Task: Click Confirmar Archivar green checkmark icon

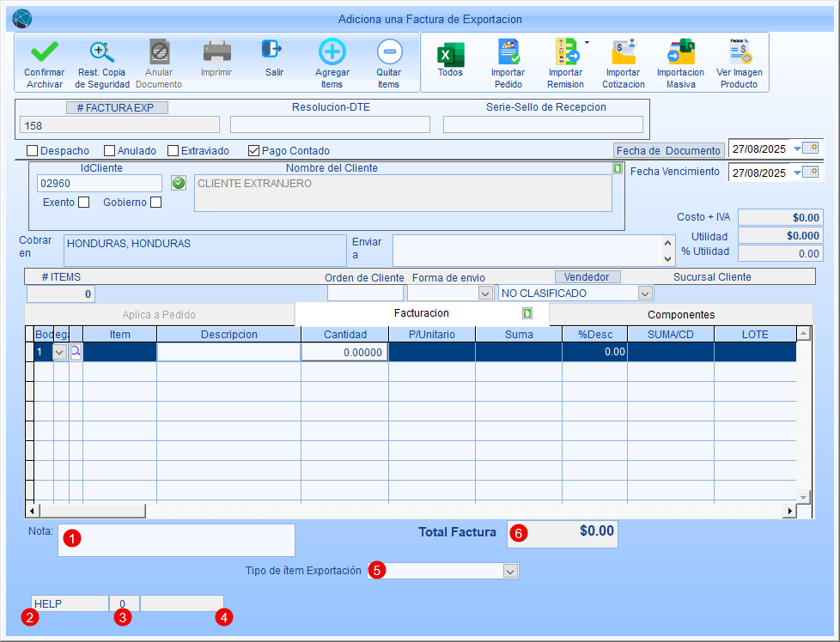Action: click(44, 51)
